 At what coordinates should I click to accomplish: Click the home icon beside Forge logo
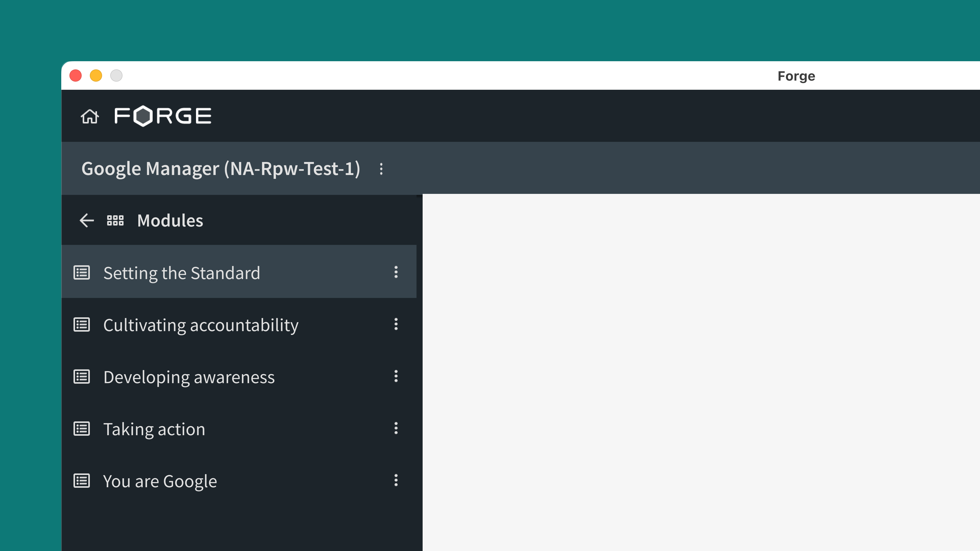pos(89,116)
